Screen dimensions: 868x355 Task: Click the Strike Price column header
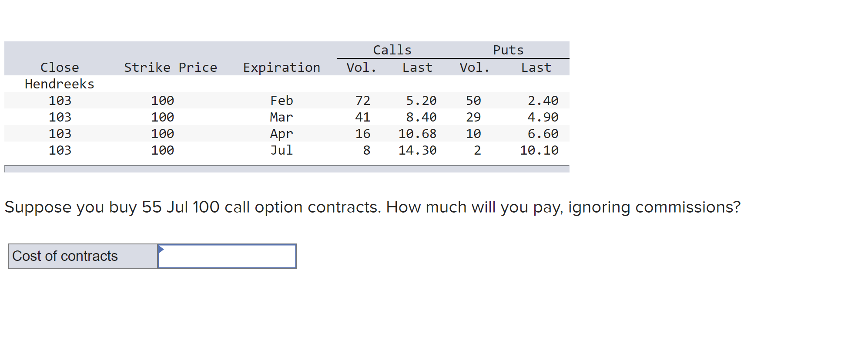pyautogui.click(x=171, y=67)
